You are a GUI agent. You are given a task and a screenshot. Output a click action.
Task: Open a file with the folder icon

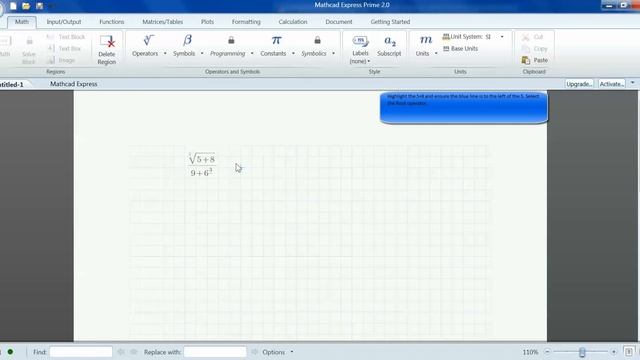click(x=26, y=6)
